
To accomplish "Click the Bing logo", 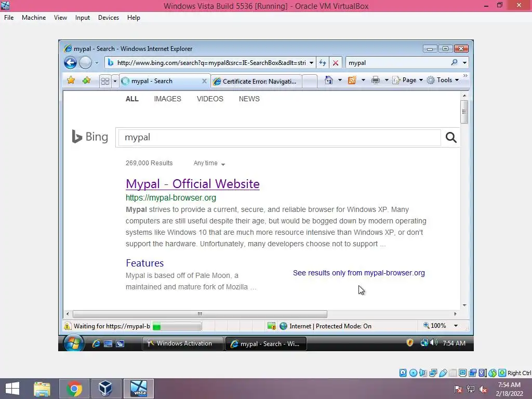I will point(90,137).
